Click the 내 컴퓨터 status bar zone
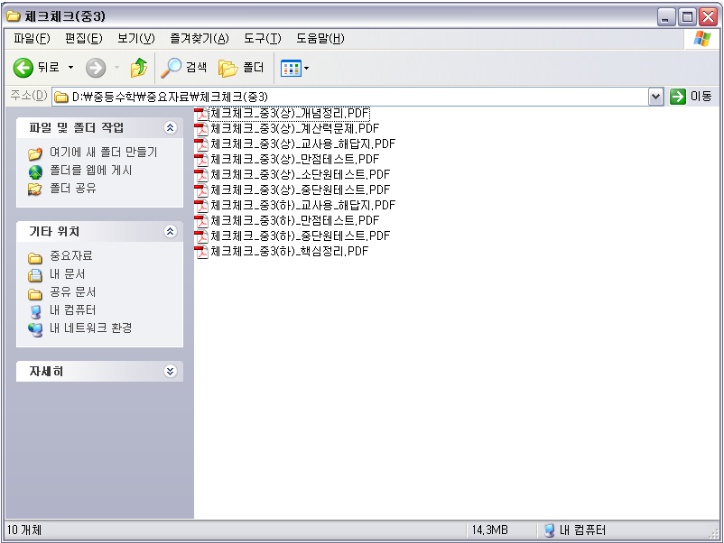This screenshot has width=724, height=543. coord(575,530)
